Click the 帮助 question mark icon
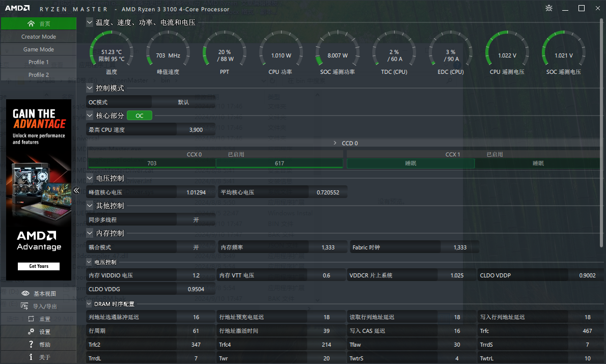The width and height of the screenshot is (606, 364). point(31,344)
